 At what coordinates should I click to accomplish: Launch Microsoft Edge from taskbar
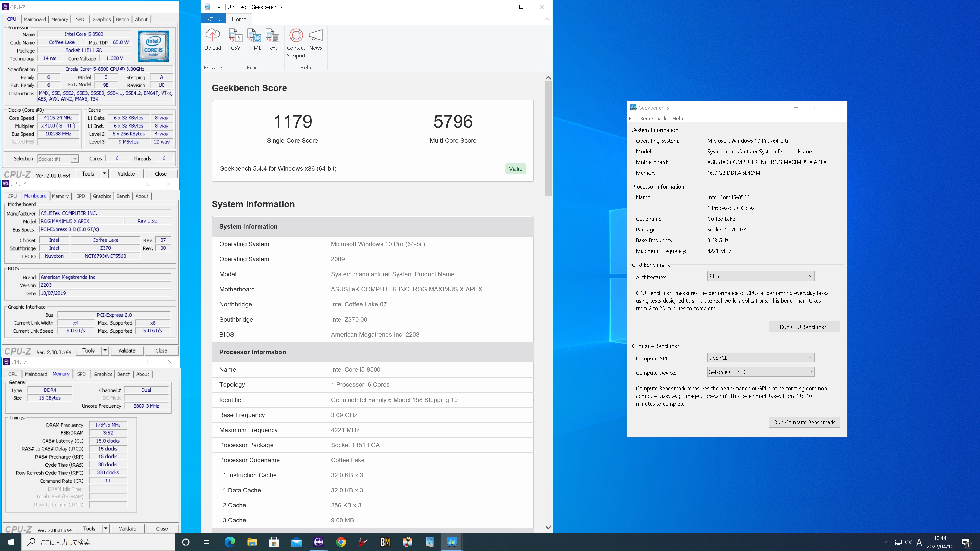[x=230, y=542]
